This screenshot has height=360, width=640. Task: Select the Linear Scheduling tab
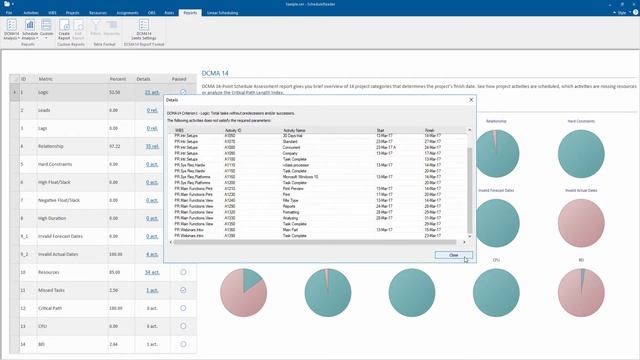click(x=222, y=13)
